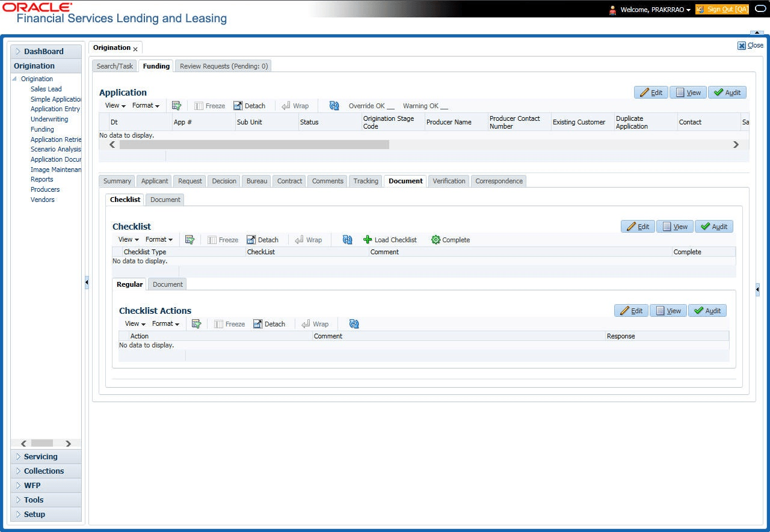This screenshot has width=770, height=532.
Task: Open the Document sub-tab next to Regular
Action: click(168, 284)
